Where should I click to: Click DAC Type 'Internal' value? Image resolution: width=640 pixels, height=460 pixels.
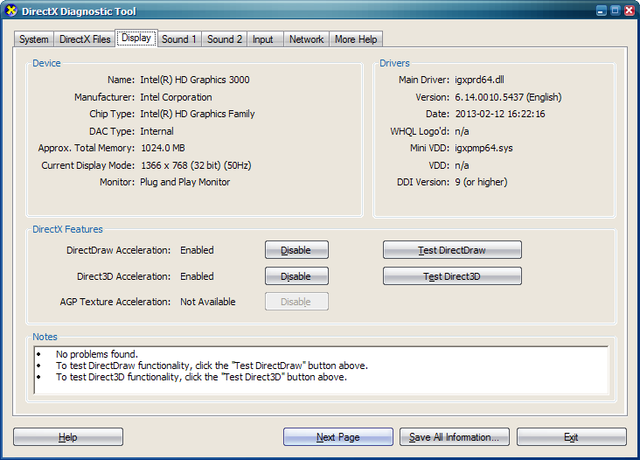[x=157, y=131]
